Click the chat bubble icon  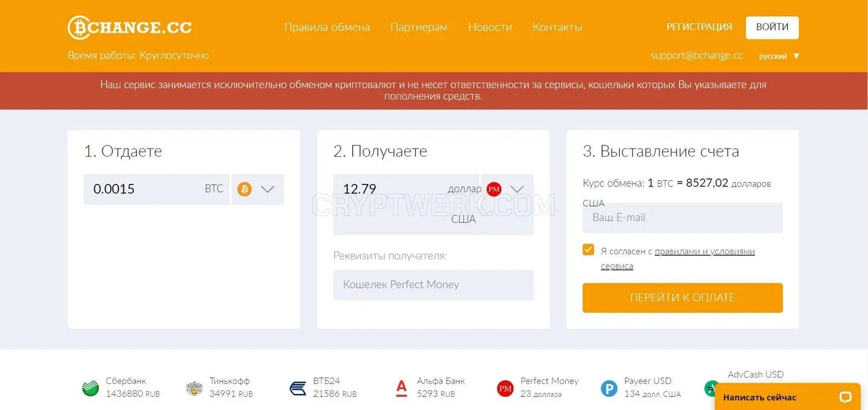point(845,397)
